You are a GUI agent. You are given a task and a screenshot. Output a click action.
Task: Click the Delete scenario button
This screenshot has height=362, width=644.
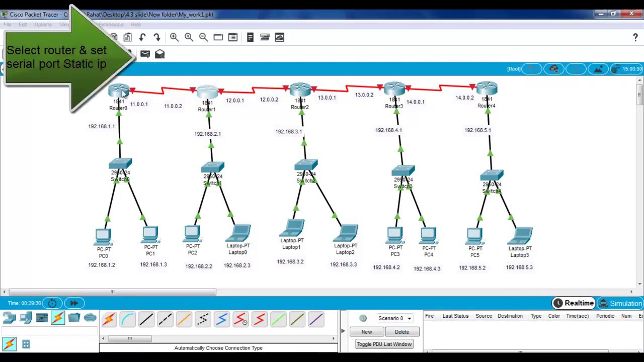(402, 332)
